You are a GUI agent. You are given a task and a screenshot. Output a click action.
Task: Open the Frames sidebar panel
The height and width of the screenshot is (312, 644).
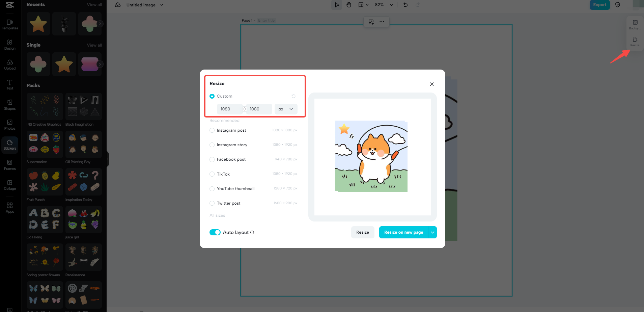(10, 165)
